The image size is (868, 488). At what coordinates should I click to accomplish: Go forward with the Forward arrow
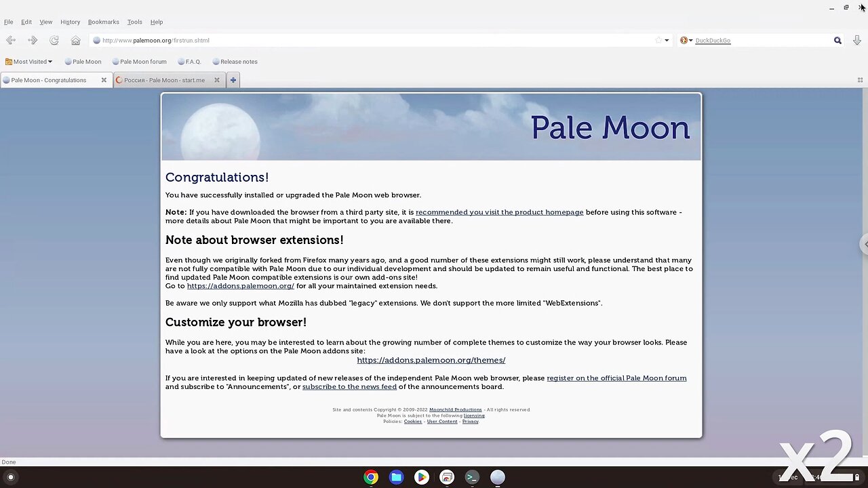click(33, 40)
